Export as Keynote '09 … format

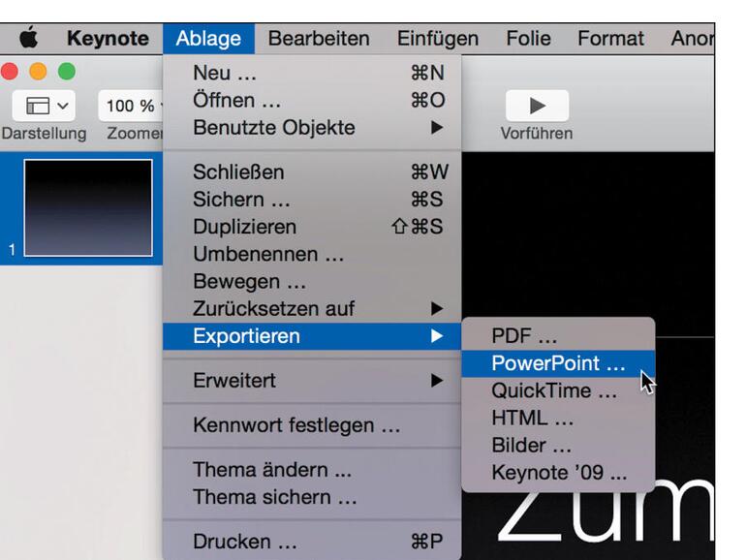click(x=558, y=473)
